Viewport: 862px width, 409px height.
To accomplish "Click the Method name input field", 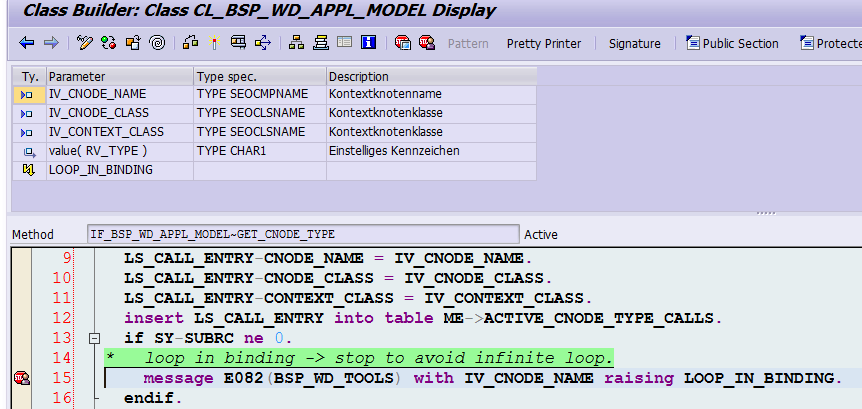I will pyautogui.click(x=303, y=234).
